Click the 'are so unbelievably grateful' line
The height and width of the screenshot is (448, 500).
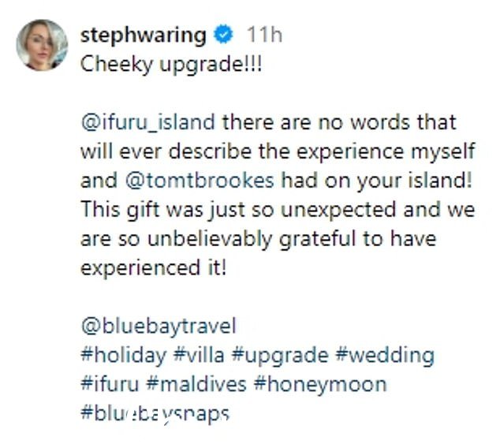click(x=259, y=239)
